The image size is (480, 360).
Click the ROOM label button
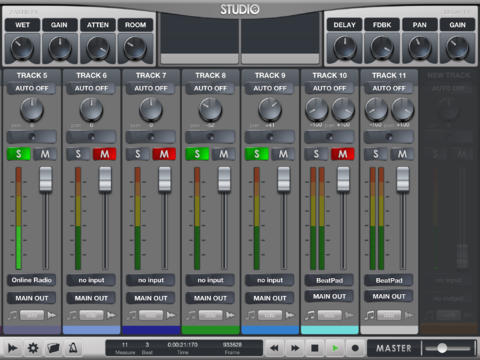(x=135, y=25)
